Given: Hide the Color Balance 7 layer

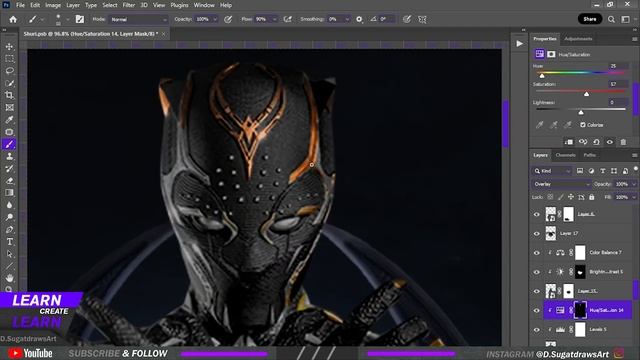Looking at the screenshot, I should pos(537,253).
